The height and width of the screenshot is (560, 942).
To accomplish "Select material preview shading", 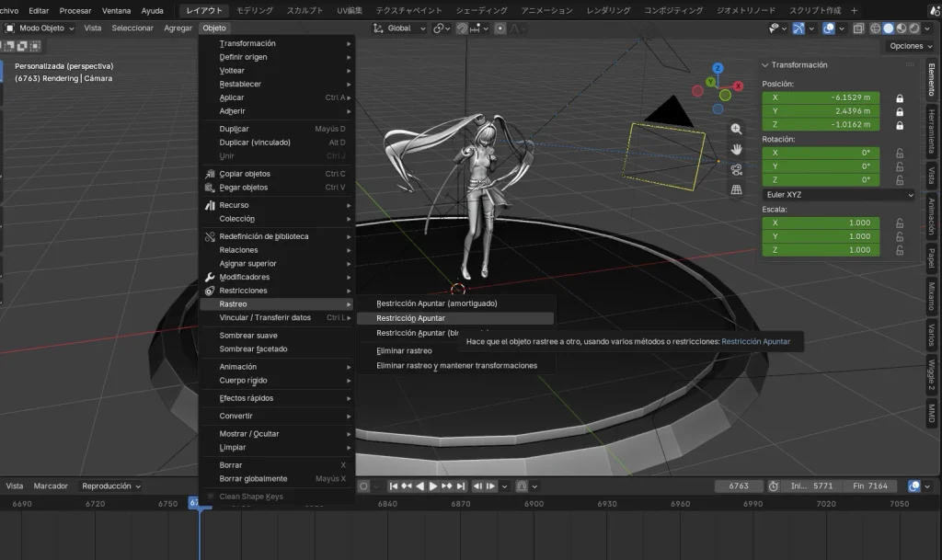I will (902, 29).
